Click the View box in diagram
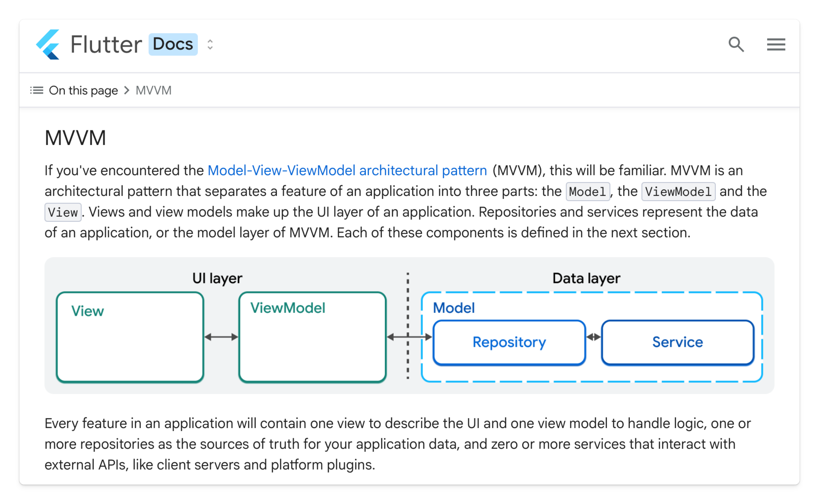 [x=130, y=337]
